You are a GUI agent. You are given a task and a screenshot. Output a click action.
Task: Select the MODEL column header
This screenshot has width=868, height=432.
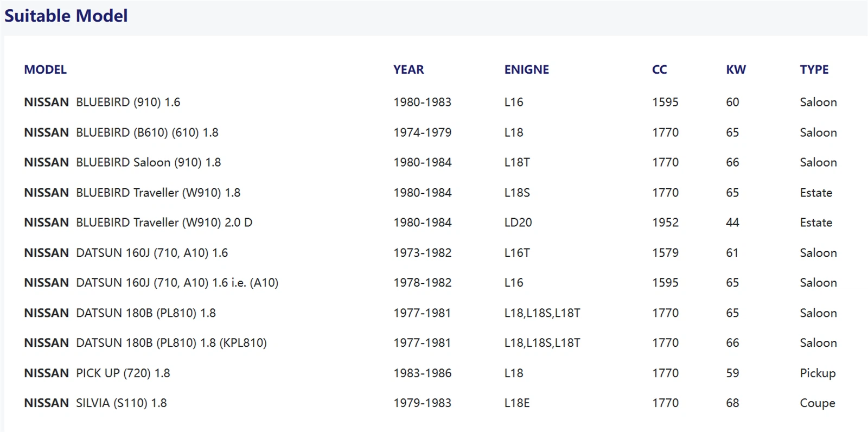coord(45,69)
